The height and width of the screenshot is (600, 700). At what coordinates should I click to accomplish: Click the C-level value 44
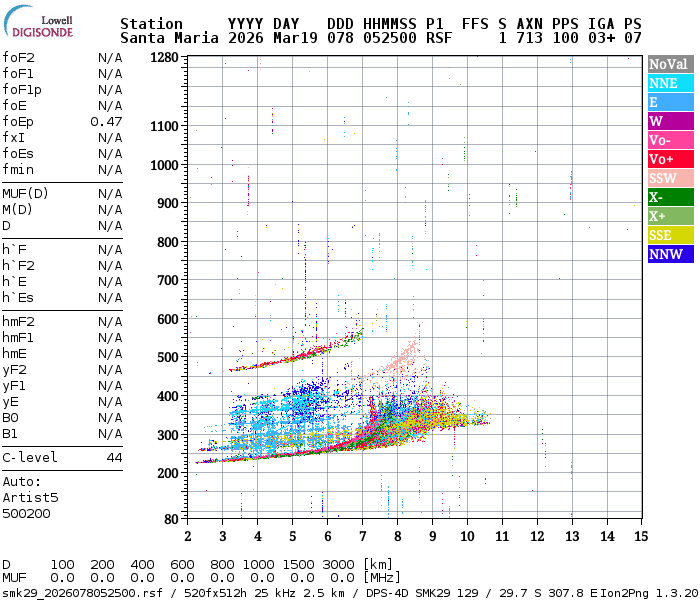coord(114,457)
